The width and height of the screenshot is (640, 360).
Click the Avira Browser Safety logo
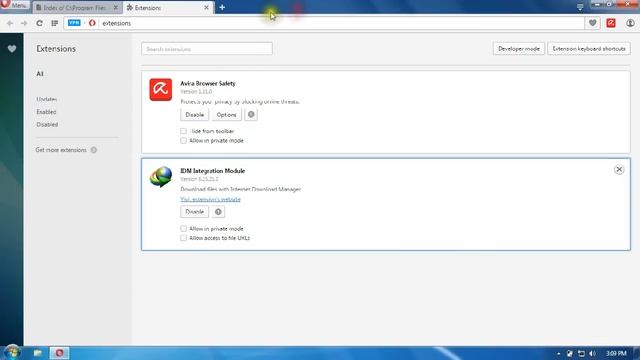coord(160,89)
